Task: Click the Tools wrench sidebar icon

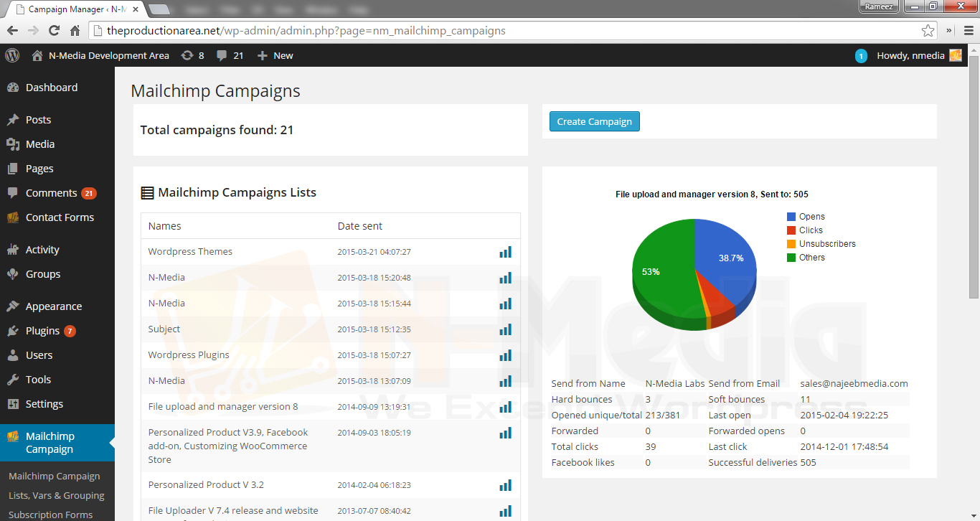Action: click(13, 380)
